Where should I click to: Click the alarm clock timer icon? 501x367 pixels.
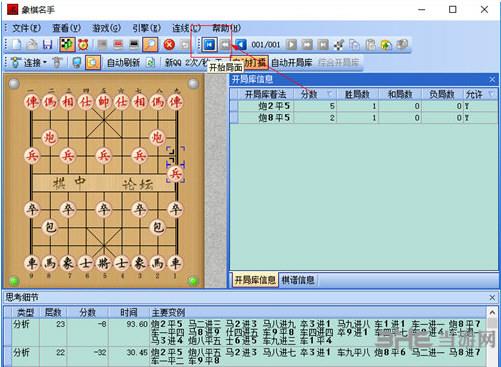pos(83,45)
